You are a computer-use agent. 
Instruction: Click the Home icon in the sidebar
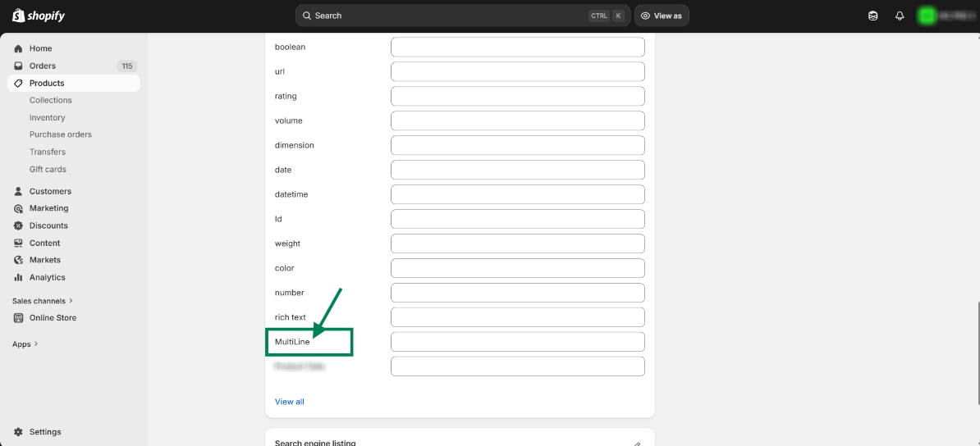18,48
